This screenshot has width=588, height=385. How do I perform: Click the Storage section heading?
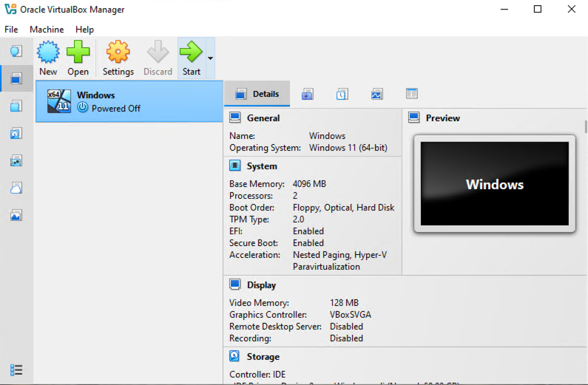[x=263, y=356]
